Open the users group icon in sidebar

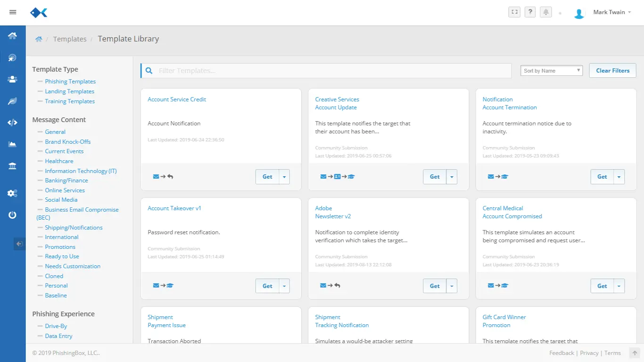(x=13, y=79)
